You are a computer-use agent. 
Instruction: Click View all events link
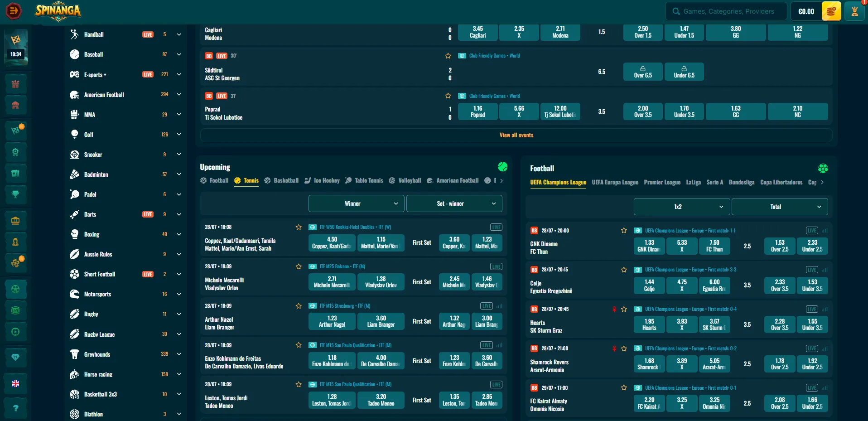516,135
